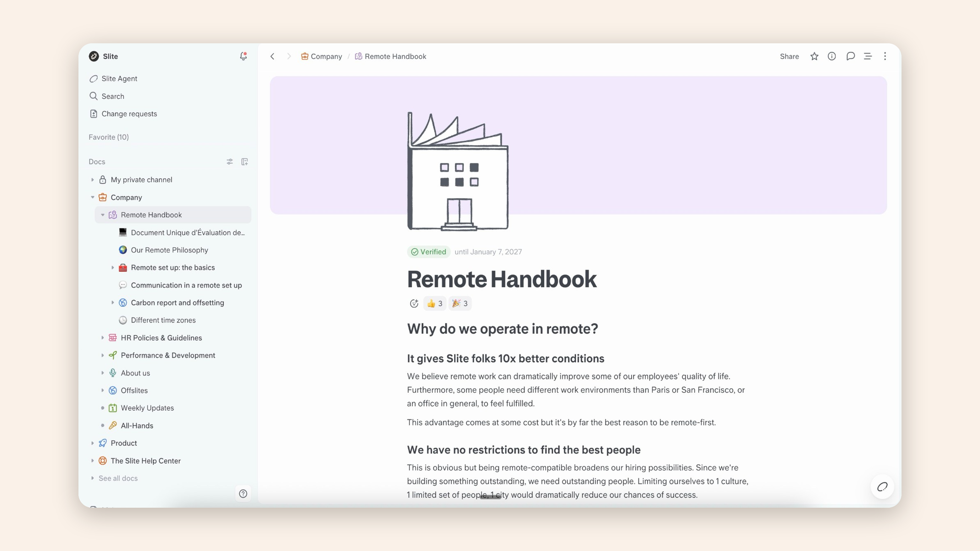Go back with the left arrow
The height and width of the screenshot is (551, 980).
272,56
